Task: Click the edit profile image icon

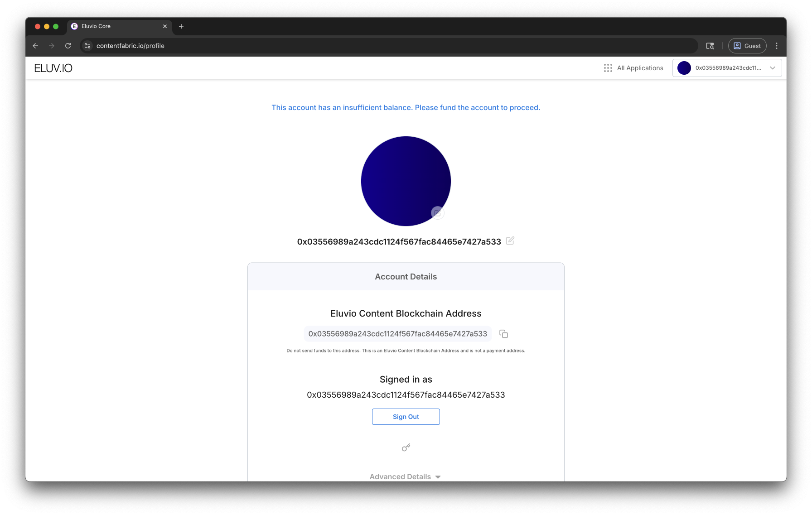Action: point(437,212)
